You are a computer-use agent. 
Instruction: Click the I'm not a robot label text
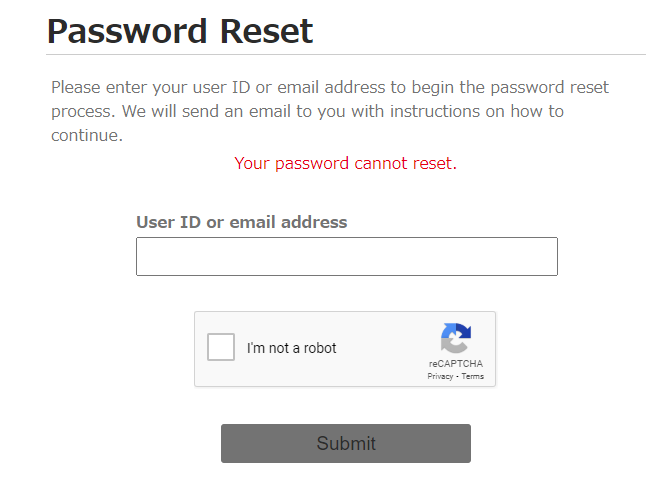[x=292, y=348]
